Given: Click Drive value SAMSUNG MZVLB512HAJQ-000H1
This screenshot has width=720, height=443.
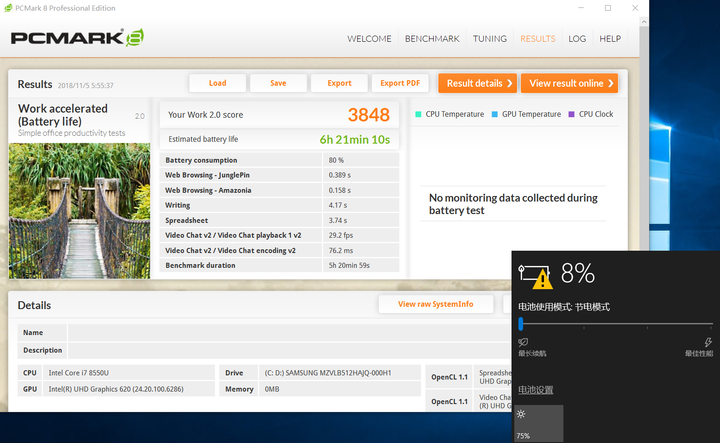Looking at the screenshot, I should pos(328,373).
